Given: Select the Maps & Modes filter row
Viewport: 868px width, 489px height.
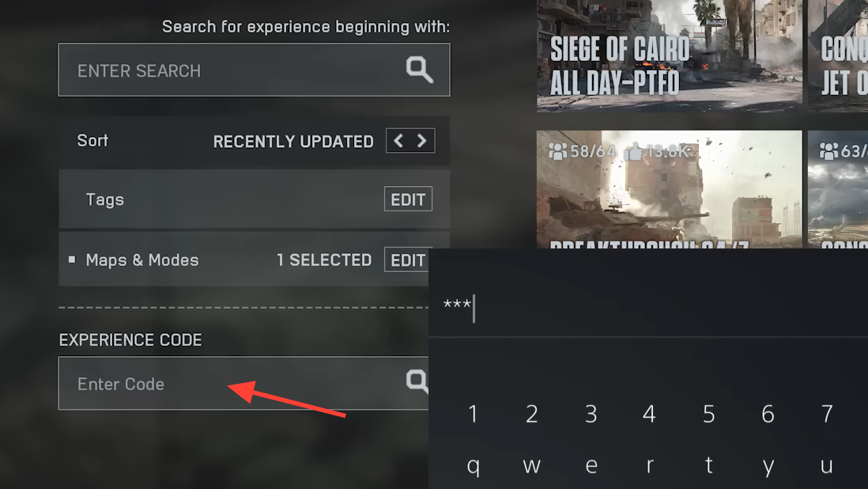Looking at the screenshot, I should tap(243, 260).
